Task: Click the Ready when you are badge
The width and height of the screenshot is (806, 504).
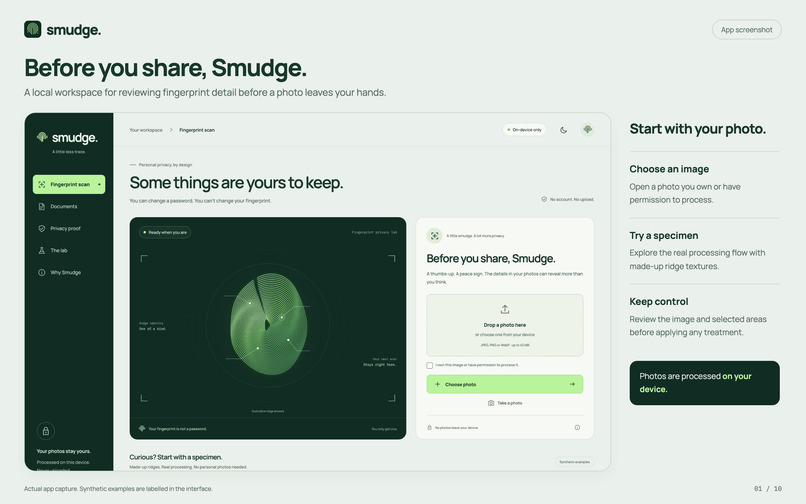Action: (165, 232)
